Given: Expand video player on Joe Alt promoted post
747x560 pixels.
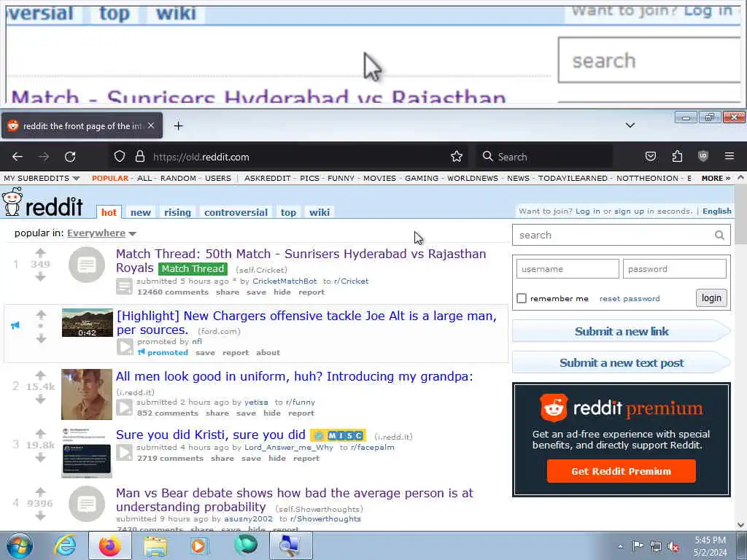Looking at the screenshot, I should pyautogui.click(x=125, y=346).
